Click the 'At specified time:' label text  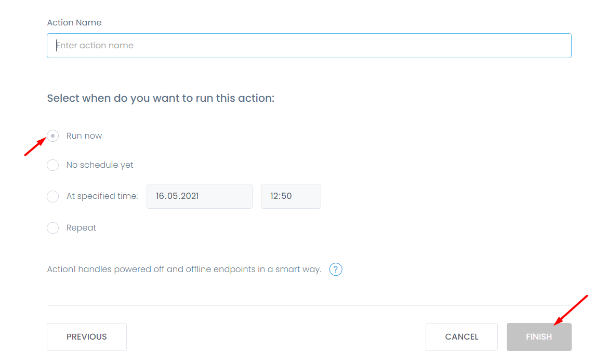pos(102,196)
